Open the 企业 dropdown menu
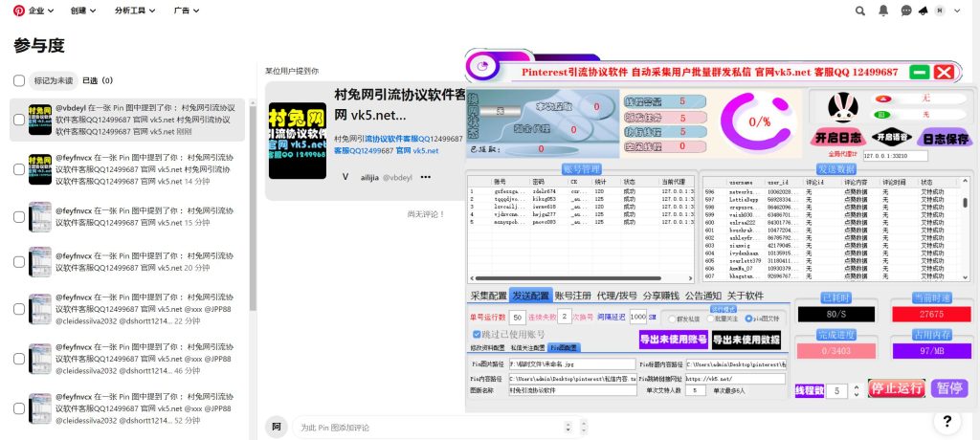980x440 pixels. tap(41, 11)
